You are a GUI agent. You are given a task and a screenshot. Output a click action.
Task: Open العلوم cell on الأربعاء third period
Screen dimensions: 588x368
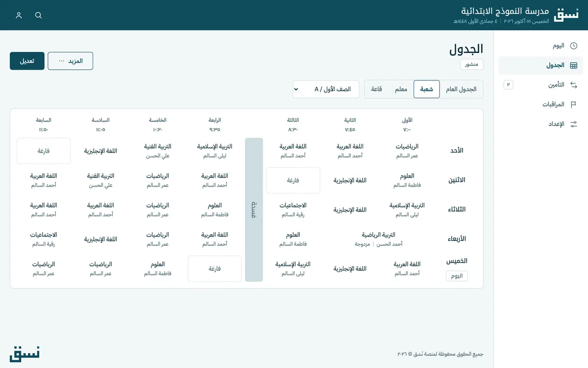click(x=293, y=239)
